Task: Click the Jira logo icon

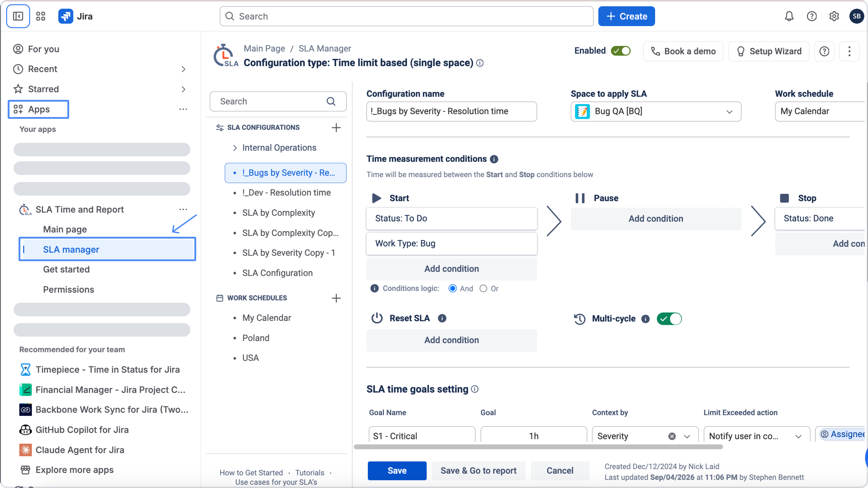Action: point(66,16)
